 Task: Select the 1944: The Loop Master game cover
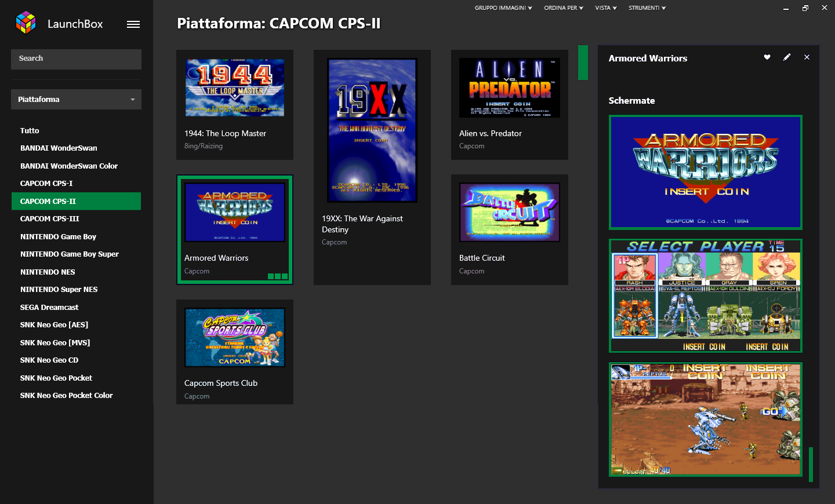pyautogui.click(x=235, y=87)
